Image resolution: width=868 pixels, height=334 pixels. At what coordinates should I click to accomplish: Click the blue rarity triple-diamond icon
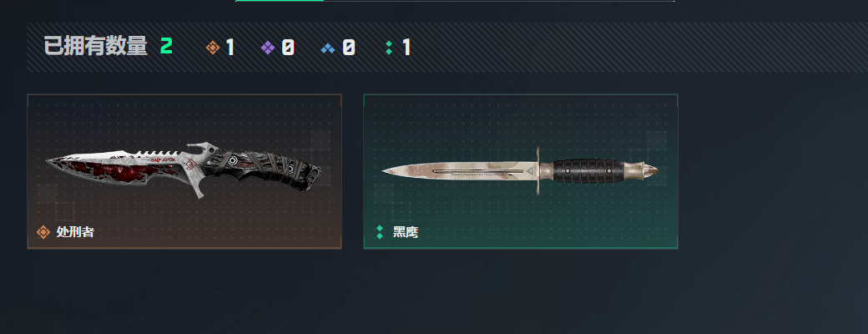[328, 48]
